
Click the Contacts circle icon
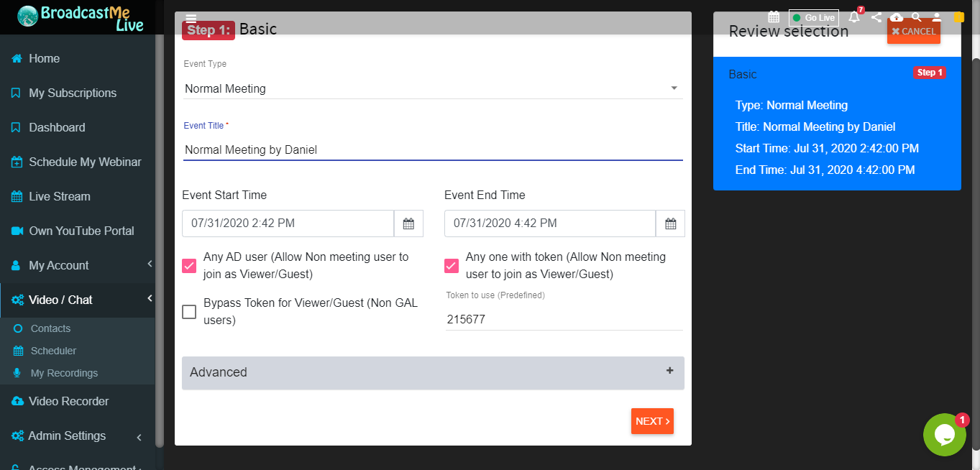[18, 328]
